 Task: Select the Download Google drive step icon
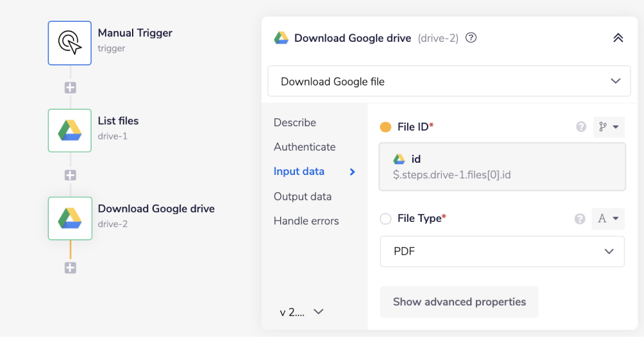click(x=70, y=218)
